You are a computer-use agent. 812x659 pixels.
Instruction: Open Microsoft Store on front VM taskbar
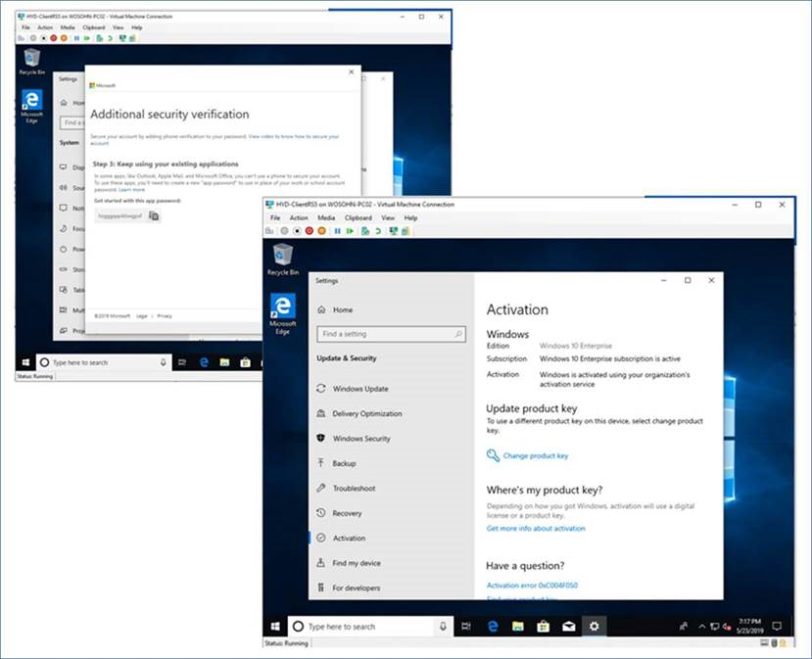pyautogui.click(x=544, y=627)
